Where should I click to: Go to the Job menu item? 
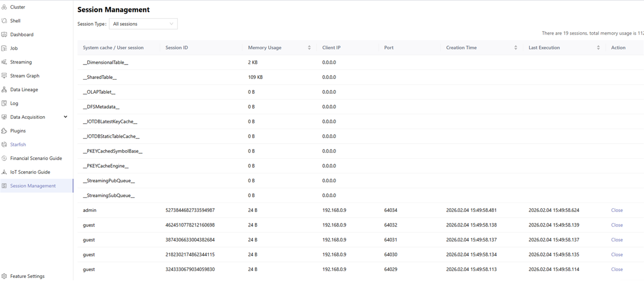(14, 48)
